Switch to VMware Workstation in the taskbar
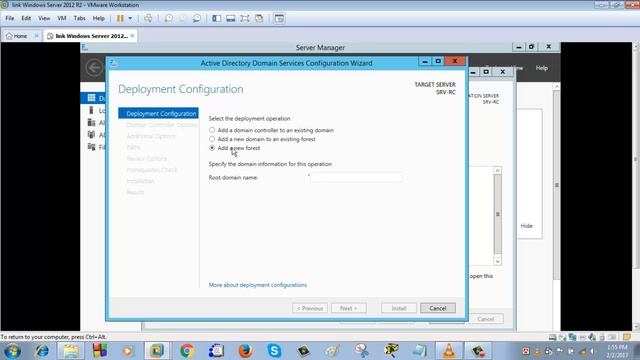The width and height of the screenshot is (640, 360). [x=157, y=351]
